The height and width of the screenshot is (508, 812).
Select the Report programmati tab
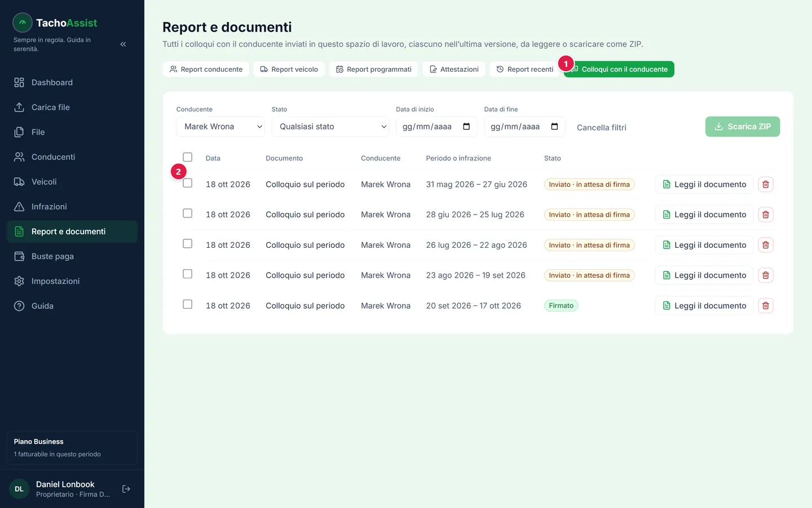click(374, 69)
